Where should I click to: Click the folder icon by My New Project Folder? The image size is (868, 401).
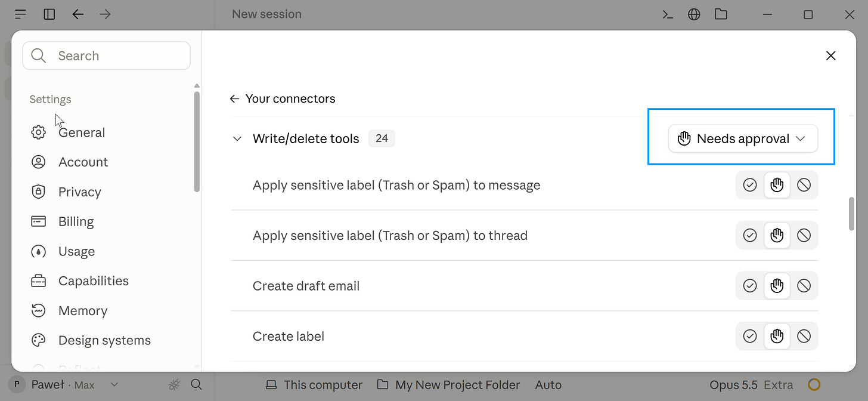pyautogui.click(x=383, y=385)
